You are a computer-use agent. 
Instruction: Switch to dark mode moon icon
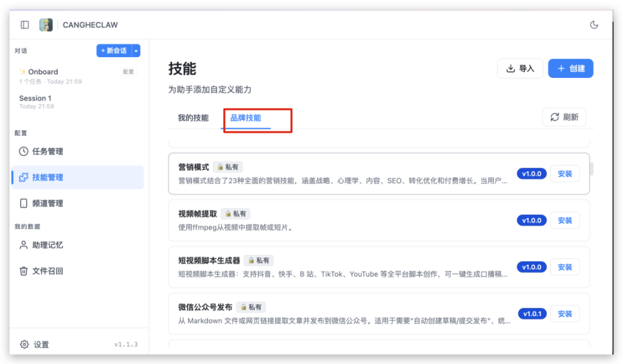594,25
